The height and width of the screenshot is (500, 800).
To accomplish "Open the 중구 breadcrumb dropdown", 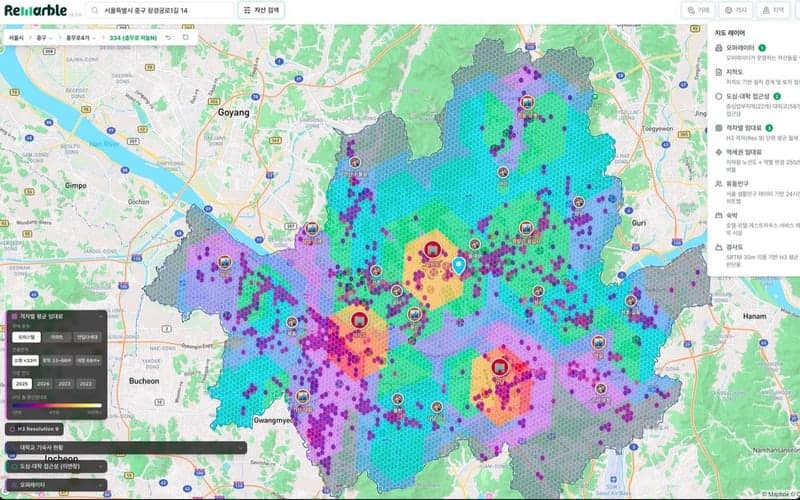I will 44,38.
